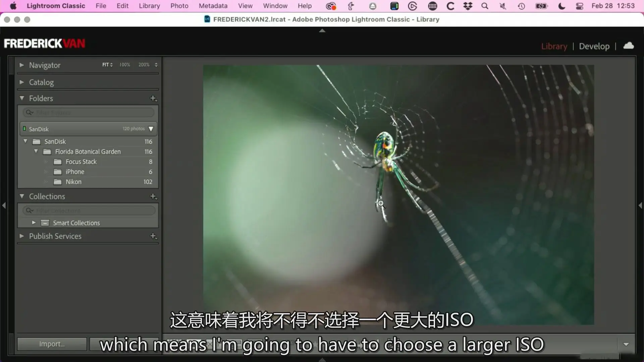Screen dimensions: 644x362
Task: Open the toolbar options dropdown arrow
Action: click(626, 344)
